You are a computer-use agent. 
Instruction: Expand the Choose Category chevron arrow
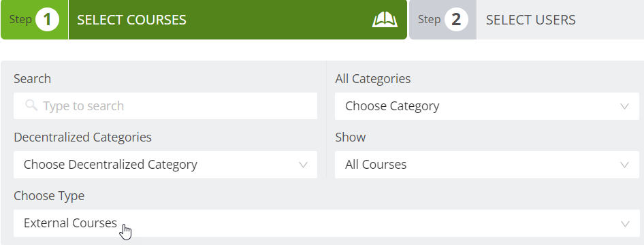tap(625, 106)
